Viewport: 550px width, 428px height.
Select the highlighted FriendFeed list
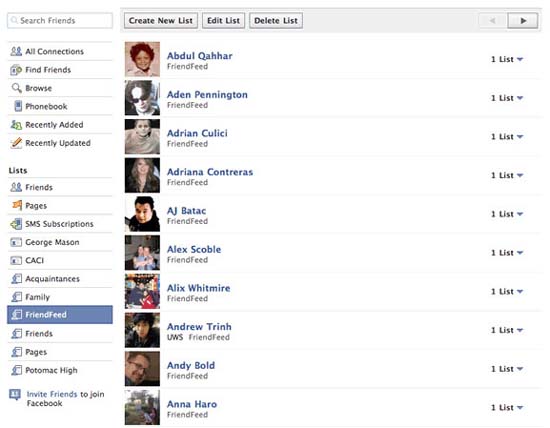click(x=60, y=315)
